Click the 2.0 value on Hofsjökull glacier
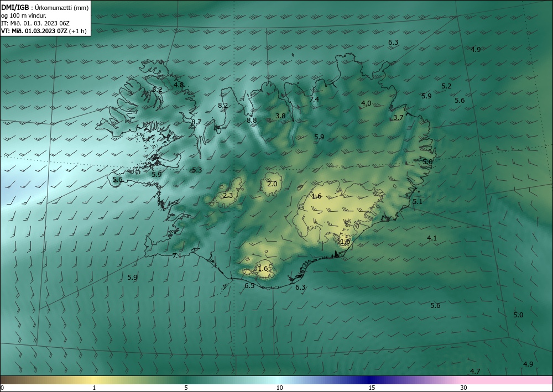Screen dimensions: 553x392 (272, 184)
